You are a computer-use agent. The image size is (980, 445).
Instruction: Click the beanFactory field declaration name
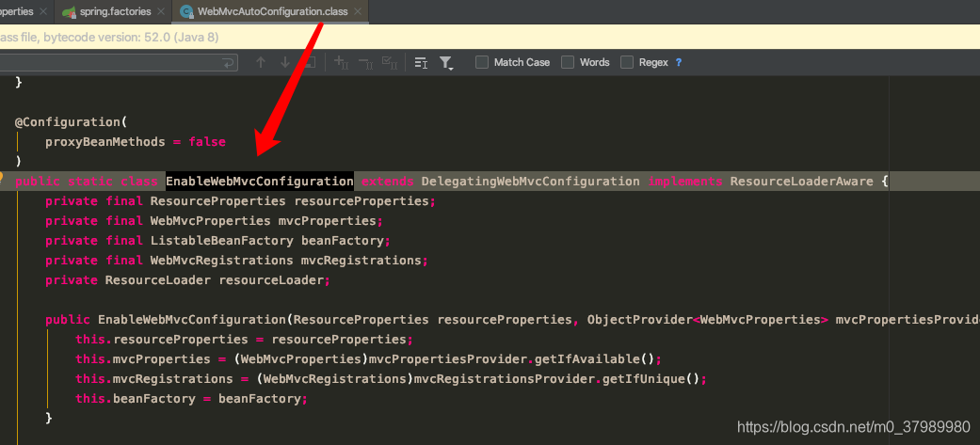343,241
